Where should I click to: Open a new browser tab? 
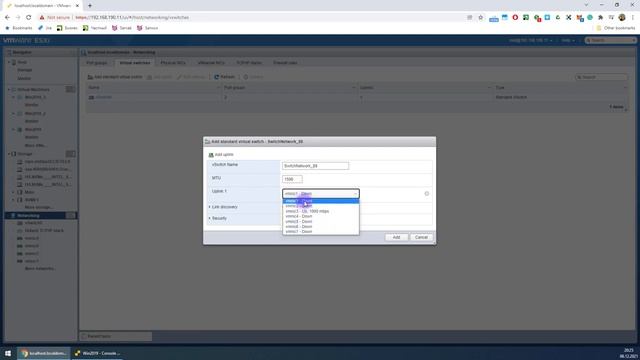(90, 6)
